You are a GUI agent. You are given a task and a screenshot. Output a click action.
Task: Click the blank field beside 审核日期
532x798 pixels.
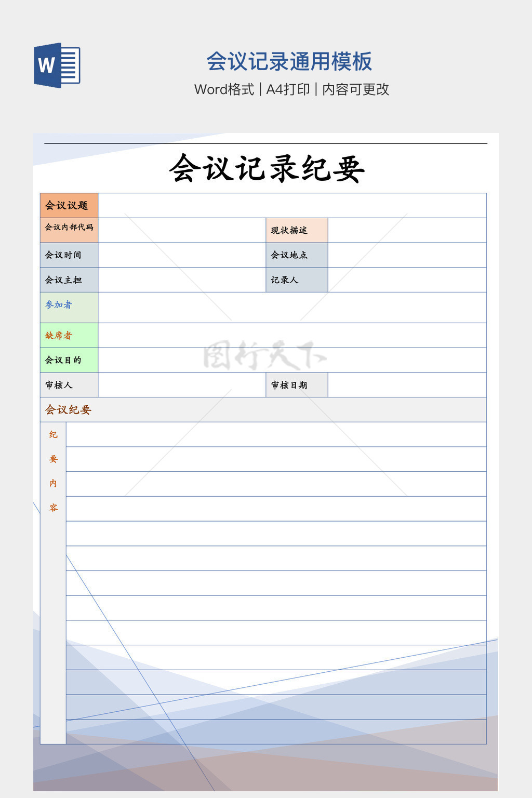click(x=407, y=385)
